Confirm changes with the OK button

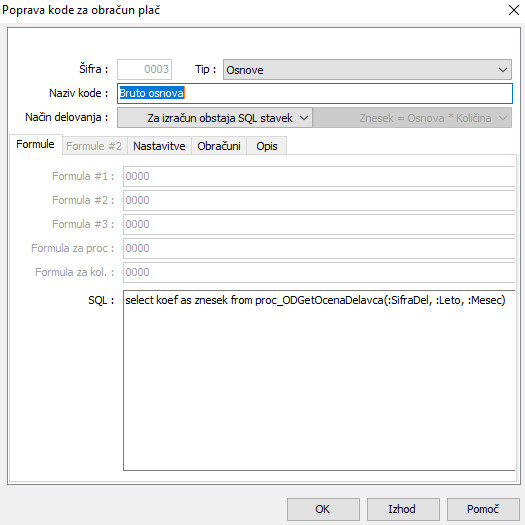(x=323, y=509)
